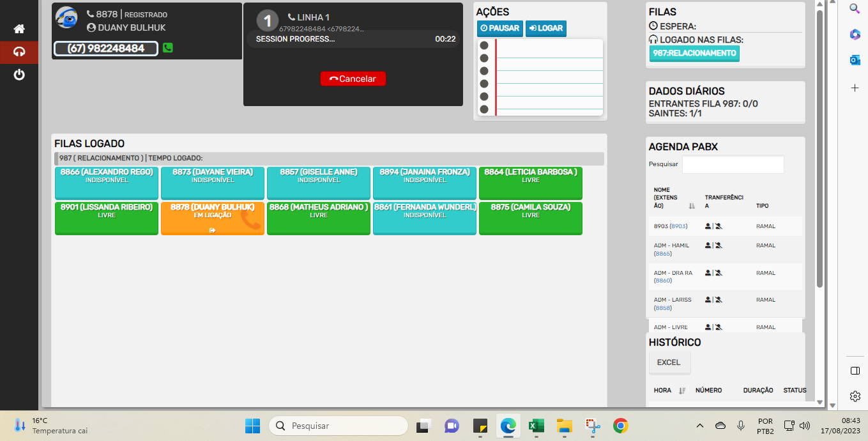Click the DURAÇÃO history column header

[758, 390]
